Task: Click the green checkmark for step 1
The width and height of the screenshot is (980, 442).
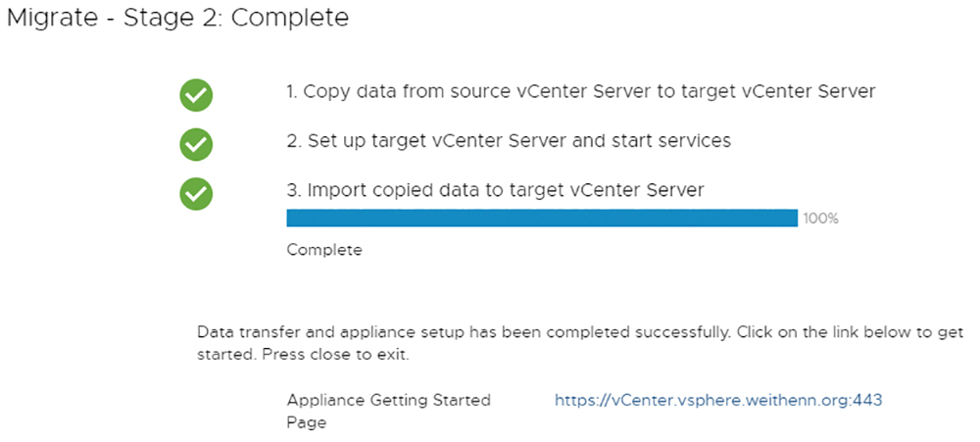Action: click(196, 96)
